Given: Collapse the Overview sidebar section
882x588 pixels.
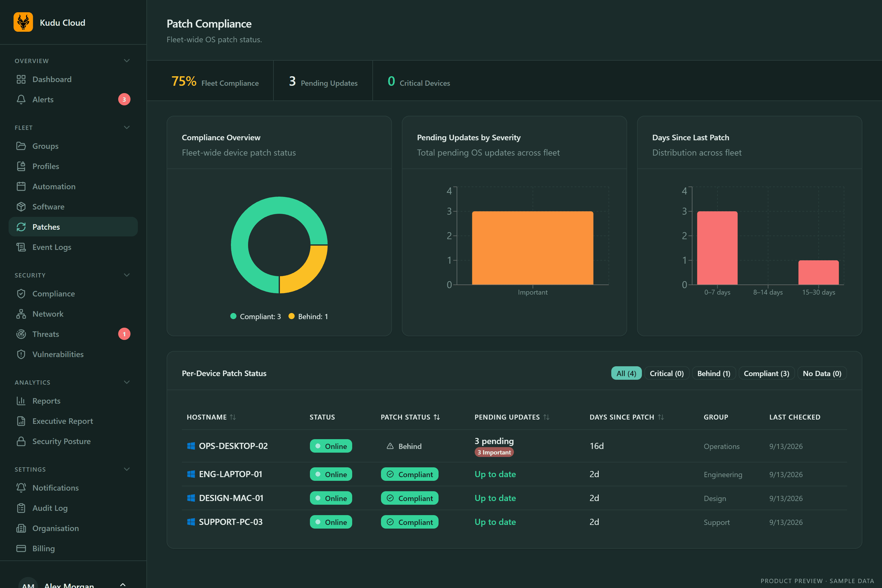Looking at the screenshot, I should tap(127, 61).
